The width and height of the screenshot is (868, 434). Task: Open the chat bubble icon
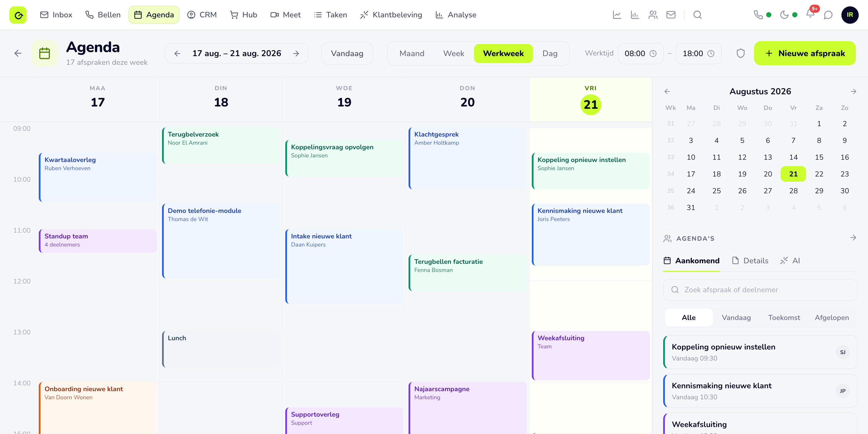pos(828,15)
